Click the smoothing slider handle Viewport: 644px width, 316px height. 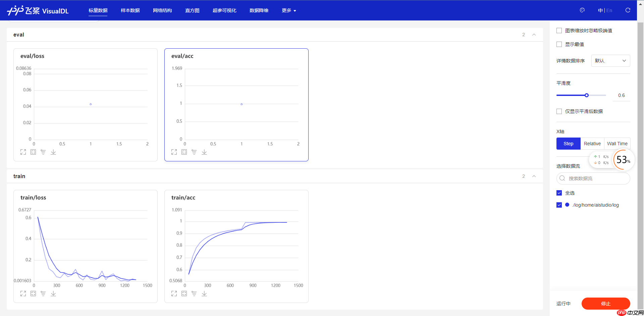[x=587, y=95]
